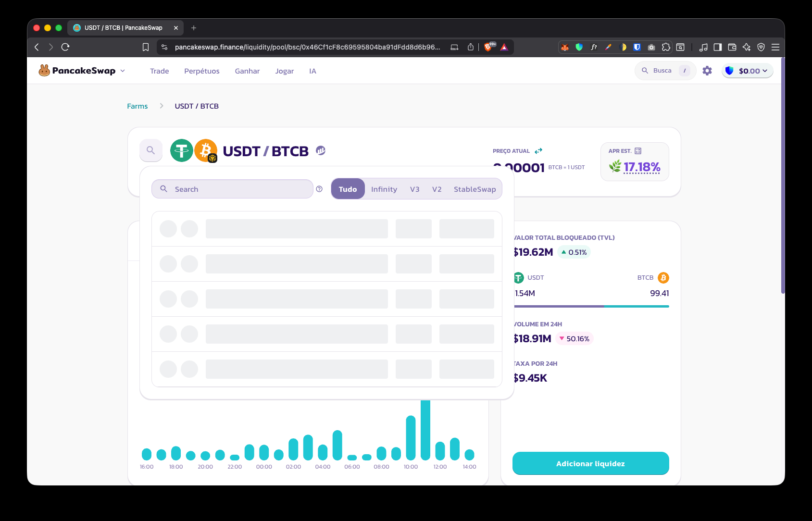Image resolution: width=812 pixels, height=521 pixels.
Task: Click the Busca search box in header
Action: pos(665,71)
